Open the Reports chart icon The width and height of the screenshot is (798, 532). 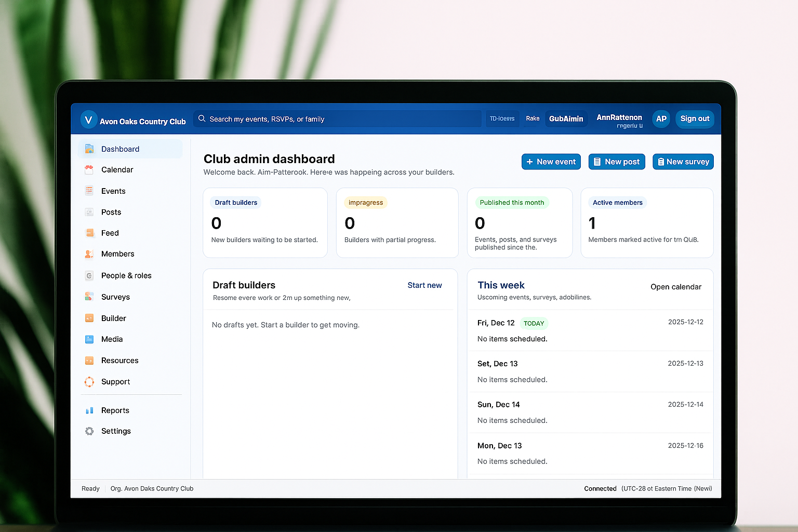tap(89, 410)
